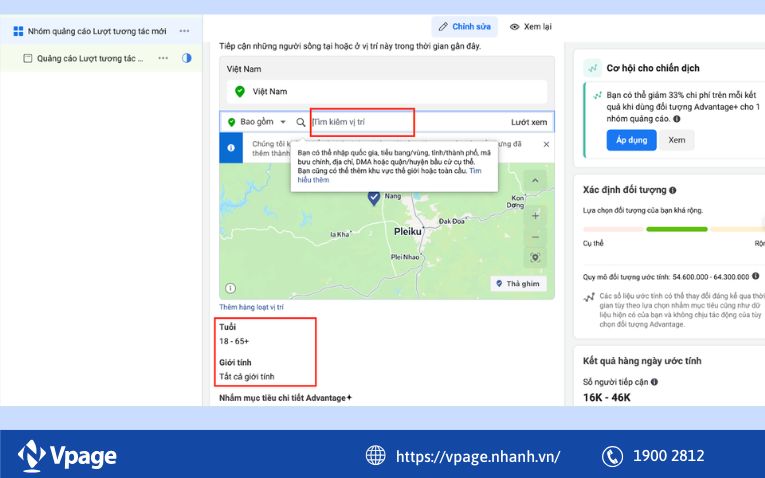Open the Bao gồm dropdown
Image resolution: width=765 pixels, height=478 pixels.
tap(257, 122)
